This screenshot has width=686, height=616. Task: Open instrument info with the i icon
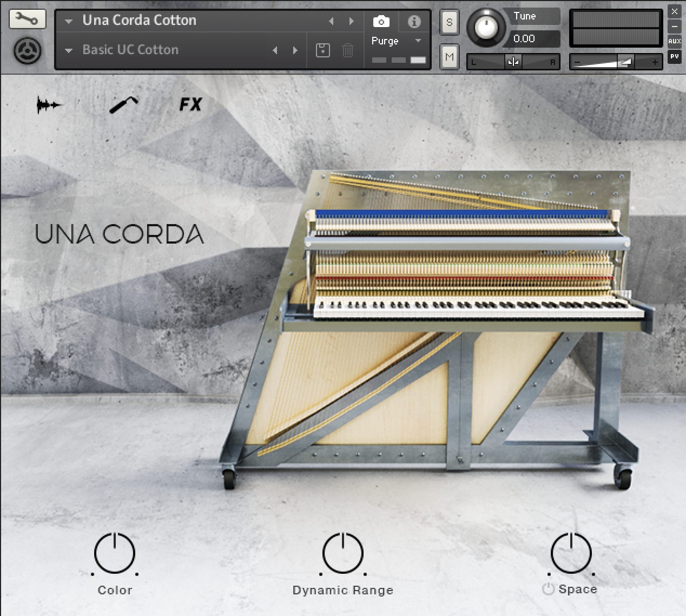414,21
